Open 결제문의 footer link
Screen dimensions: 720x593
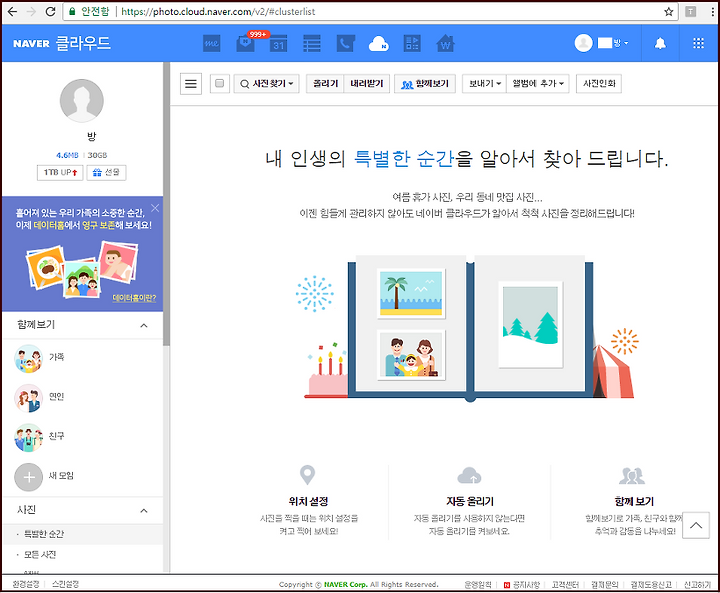click(604, 585)
